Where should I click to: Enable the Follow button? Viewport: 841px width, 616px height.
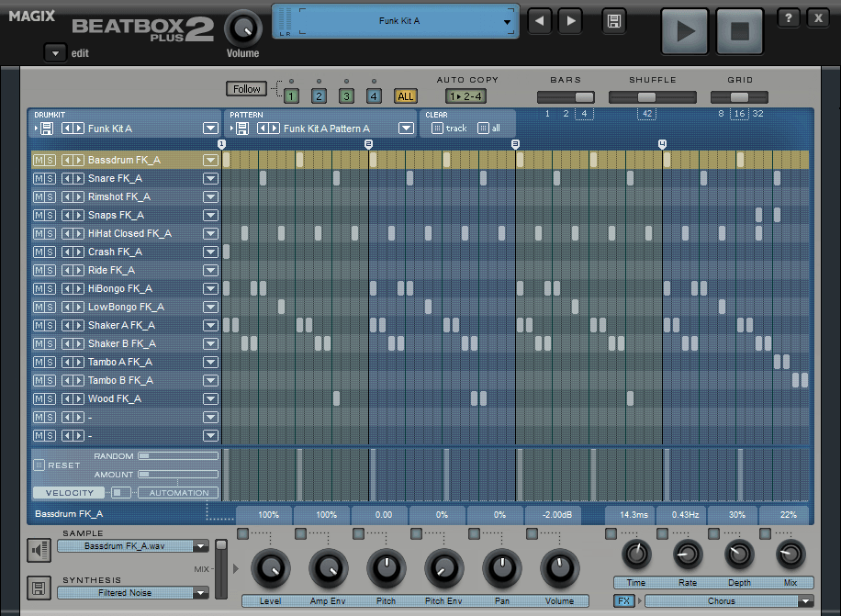coord(246,89)
